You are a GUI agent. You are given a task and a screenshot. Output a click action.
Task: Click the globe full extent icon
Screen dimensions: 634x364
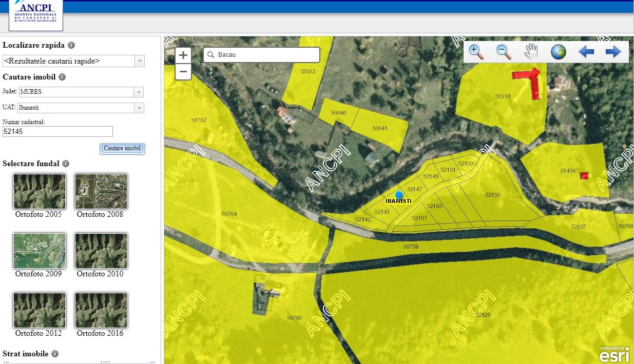coord(558,52)
